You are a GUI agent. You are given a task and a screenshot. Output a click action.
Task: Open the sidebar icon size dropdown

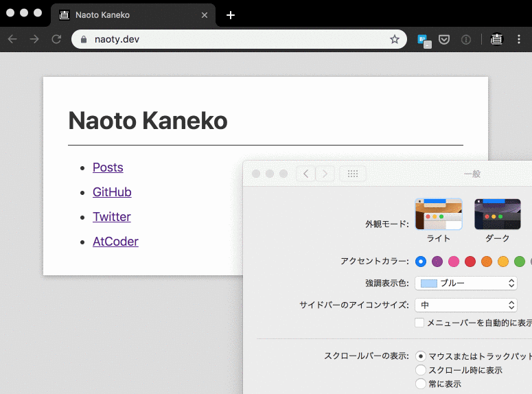(466, 305)
